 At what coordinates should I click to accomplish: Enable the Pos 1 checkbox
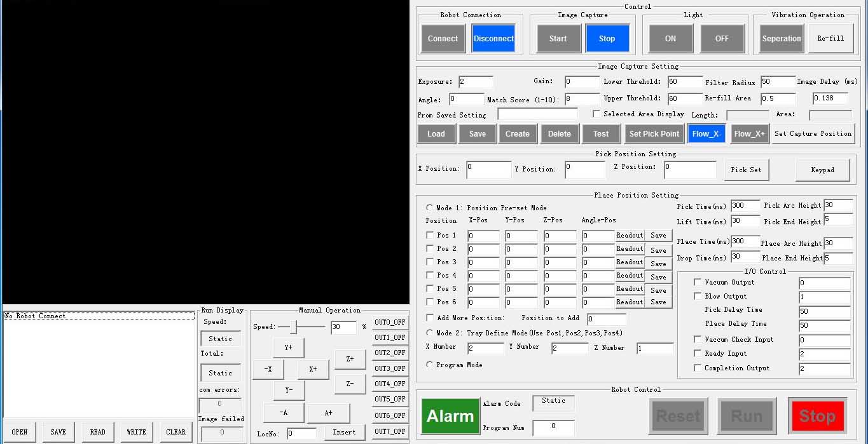pos(430,236)
